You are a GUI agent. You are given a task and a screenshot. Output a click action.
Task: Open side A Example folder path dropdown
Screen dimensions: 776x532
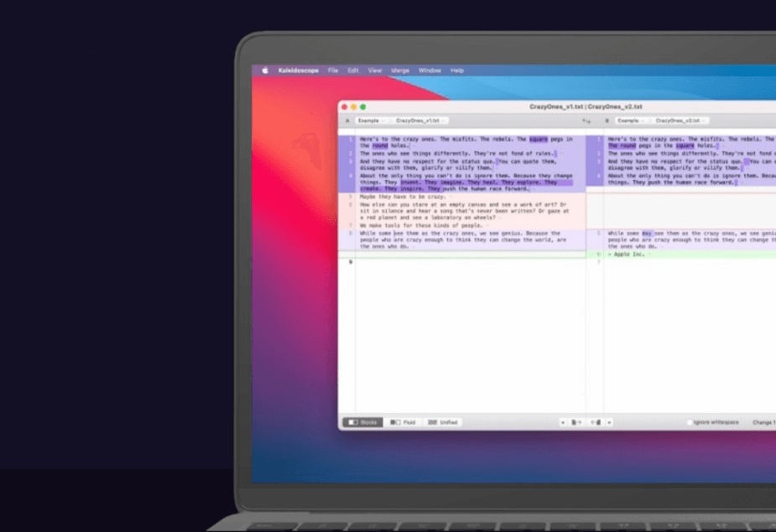[x=371, y=121]
